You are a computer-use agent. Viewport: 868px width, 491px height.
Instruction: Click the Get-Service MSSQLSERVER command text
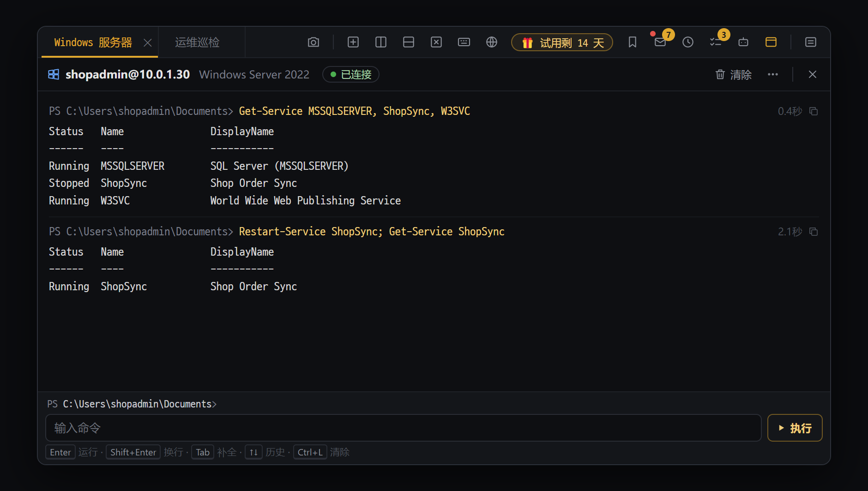[x=355, y=111]
